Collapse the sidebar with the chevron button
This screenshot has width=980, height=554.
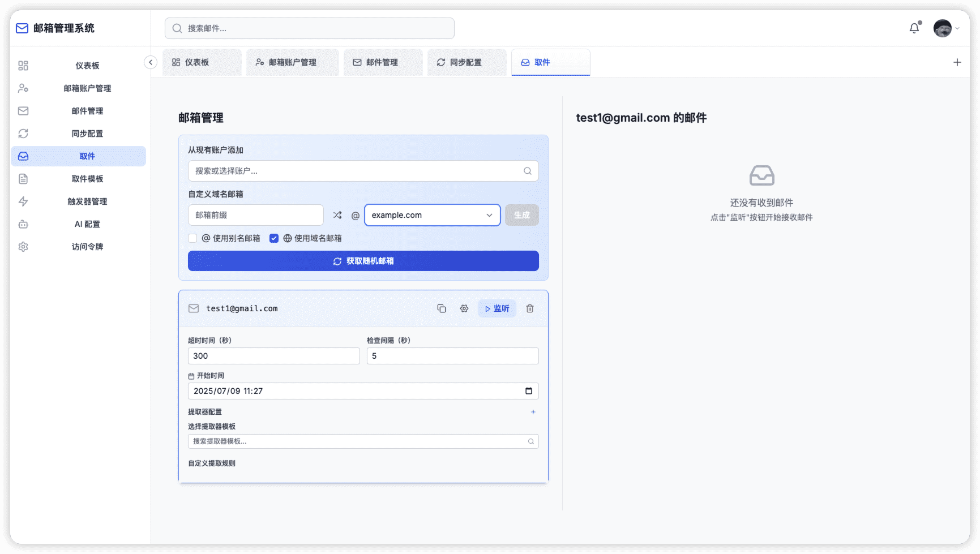(x=151, y=62)
